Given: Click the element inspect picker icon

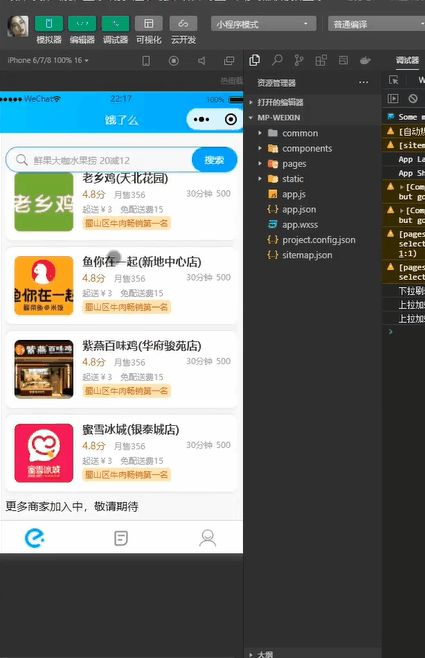Looking at the screenshot, I should click(x=394, y=80).
